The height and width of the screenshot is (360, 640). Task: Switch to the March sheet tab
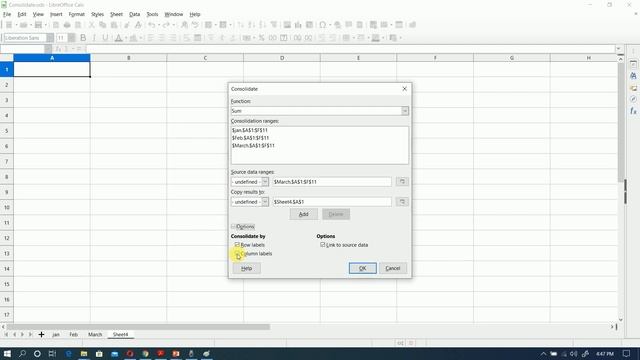click(x=95, y=335)
